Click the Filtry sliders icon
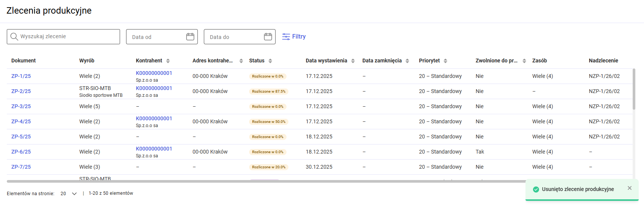The height and width of the screenshot is (205, 644). pos(286,37)
